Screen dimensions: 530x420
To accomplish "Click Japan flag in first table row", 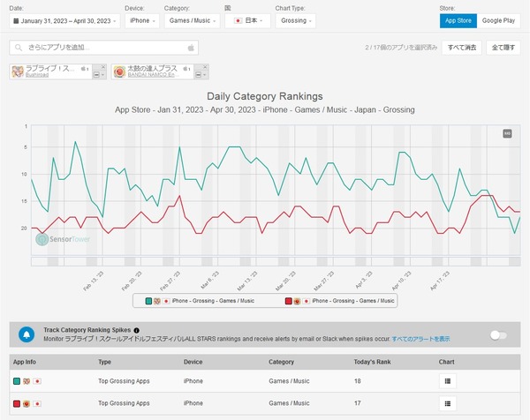I will tap(37, 381).
